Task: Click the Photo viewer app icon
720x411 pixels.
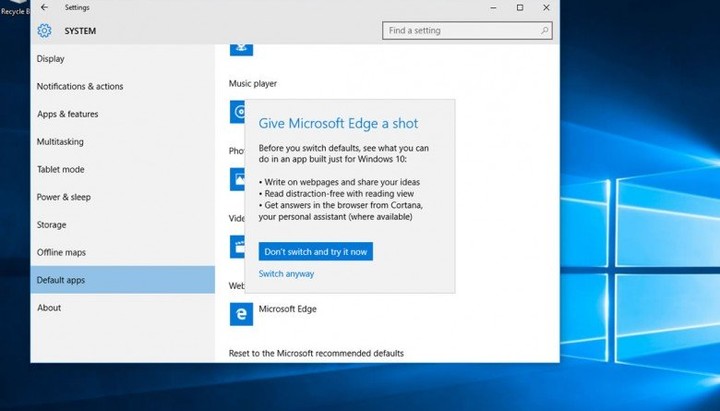Action: [236, 179]
